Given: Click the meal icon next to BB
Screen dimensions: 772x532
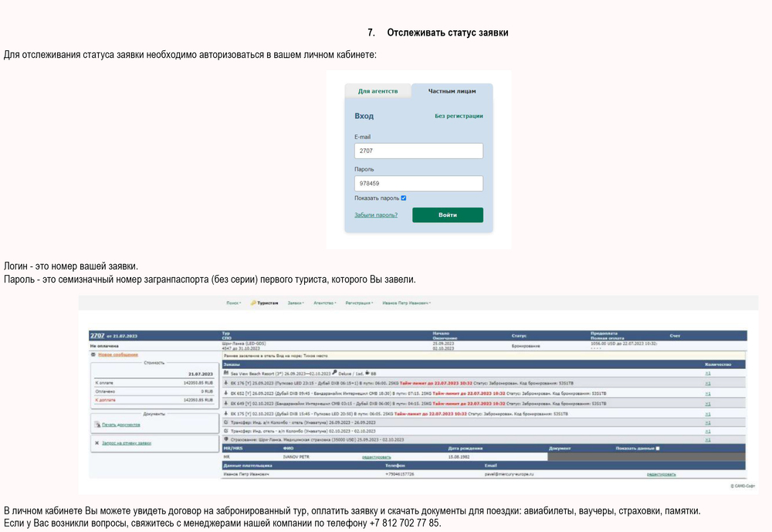Looking at the screenshot, I should (367, 372).
